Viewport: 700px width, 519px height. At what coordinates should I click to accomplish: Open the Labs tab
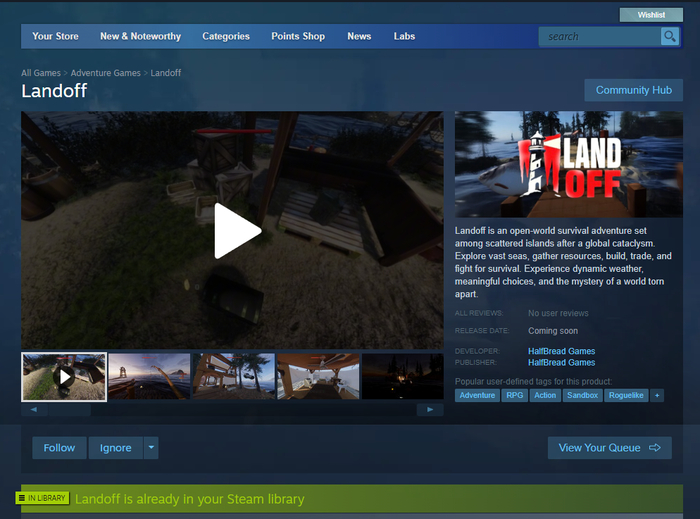tap(404, 36)
